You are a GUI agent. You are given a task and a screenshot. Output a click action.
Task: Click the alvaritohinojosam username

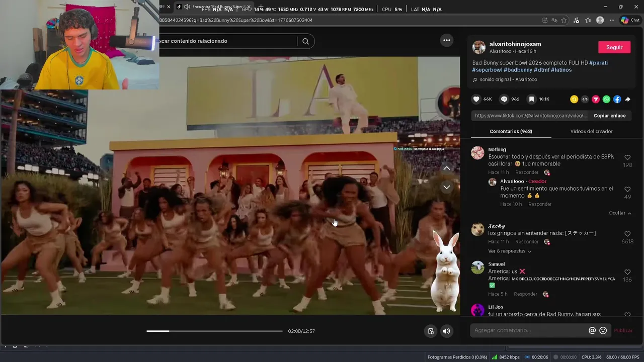click(x=515, y=44)
